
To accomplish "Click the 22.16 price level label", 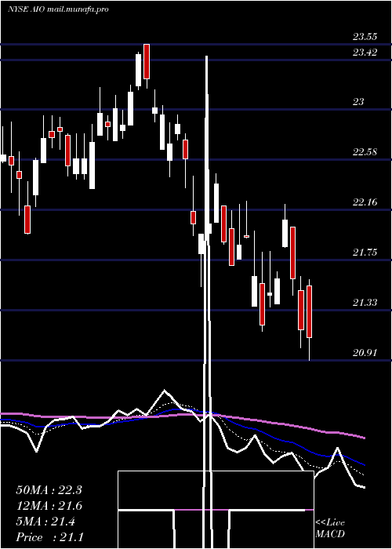I will (365, 202).
